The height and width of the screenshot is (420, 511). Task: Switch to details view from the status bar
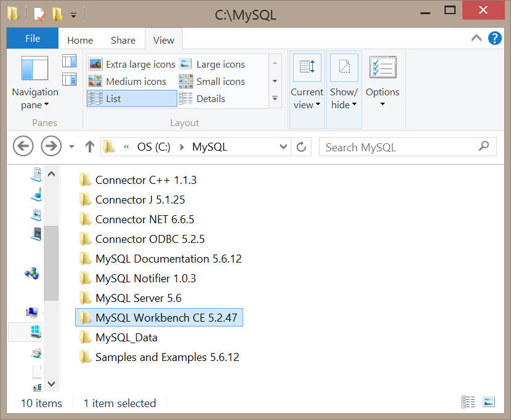[x=468, y=402]
